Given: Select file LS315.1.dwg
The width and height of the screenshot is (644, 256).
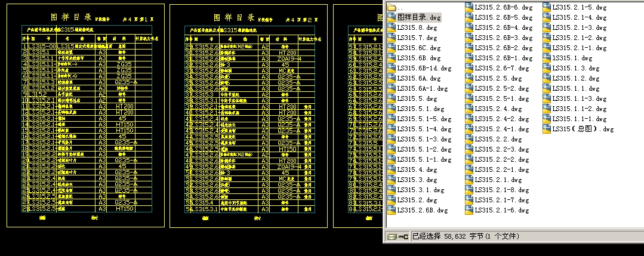Looking at the screenshot, I should point(568,58).
